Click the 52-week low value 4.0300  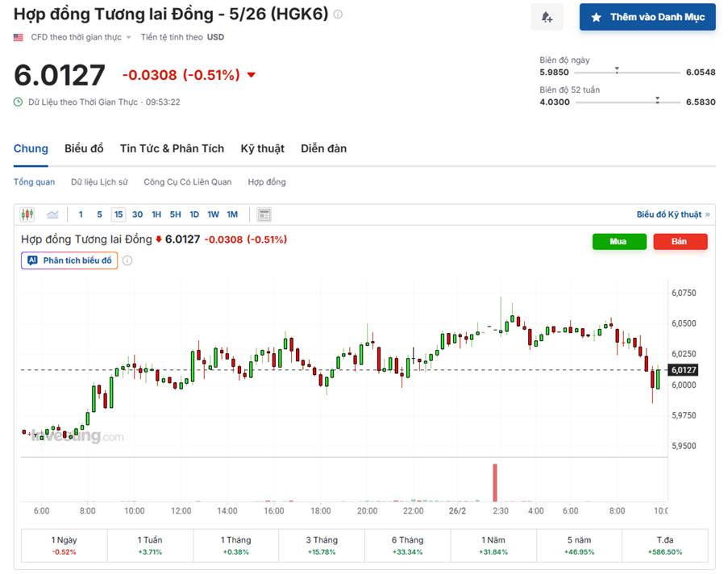click(555, 102)
